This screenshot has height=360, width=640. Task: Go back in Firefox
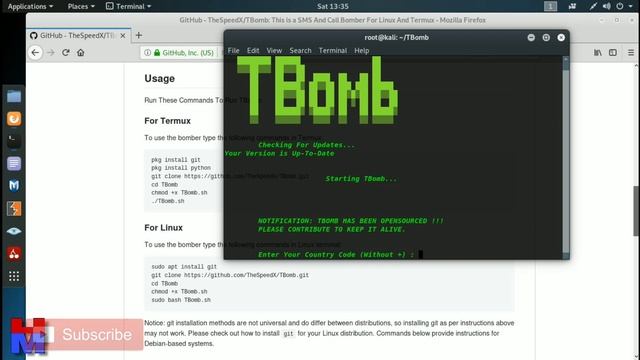(36, 53)
